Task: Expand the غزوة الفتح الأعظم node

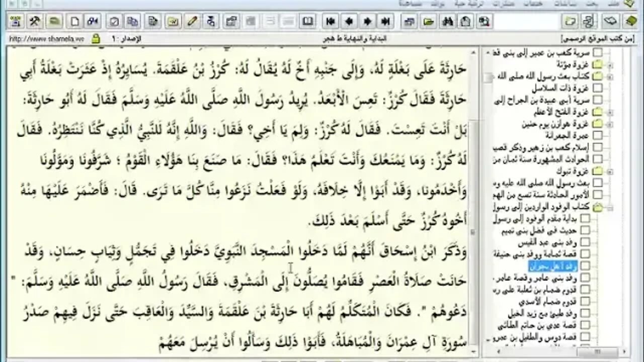Action: click(x=610, y=112)
